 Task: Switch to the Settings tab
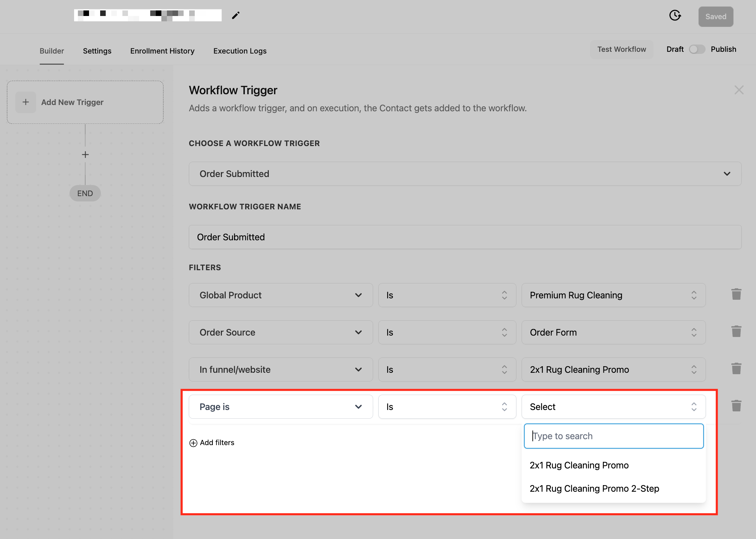[x=97, y=51]
